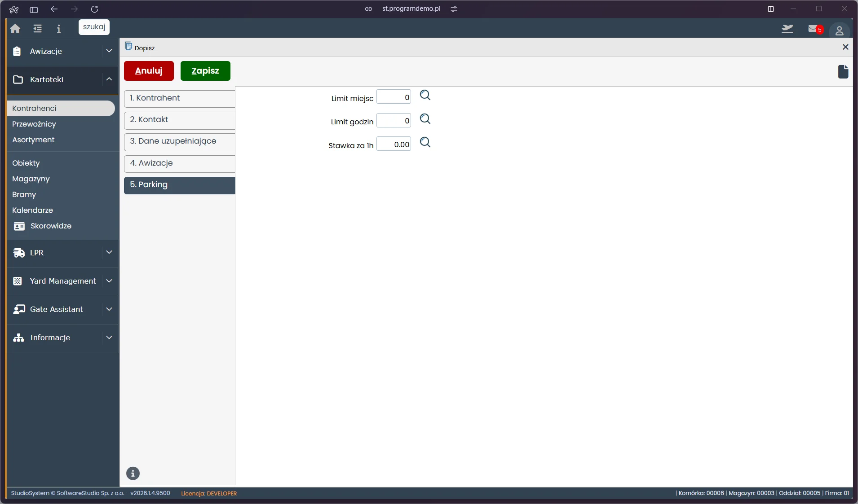Switch to 2. Kontakt tab
The width and height of the screenshot is (858, 504).
[180, 120]
